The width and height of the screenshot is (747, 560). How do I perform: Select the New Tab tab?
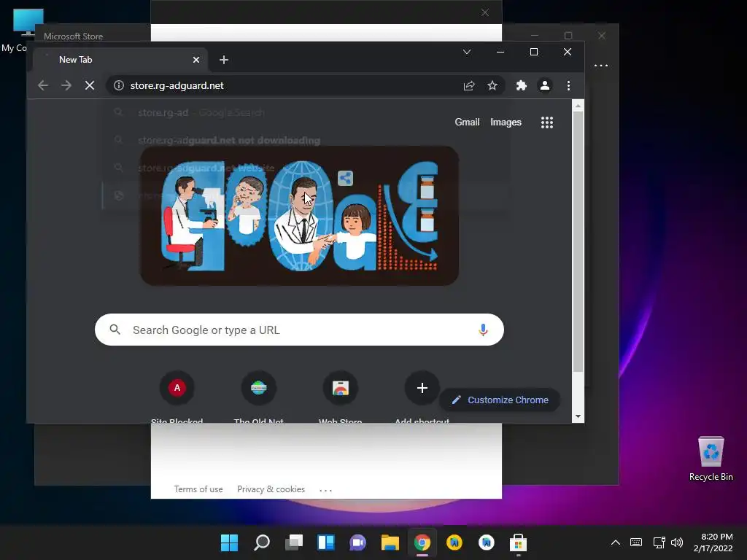coord(120,60)
